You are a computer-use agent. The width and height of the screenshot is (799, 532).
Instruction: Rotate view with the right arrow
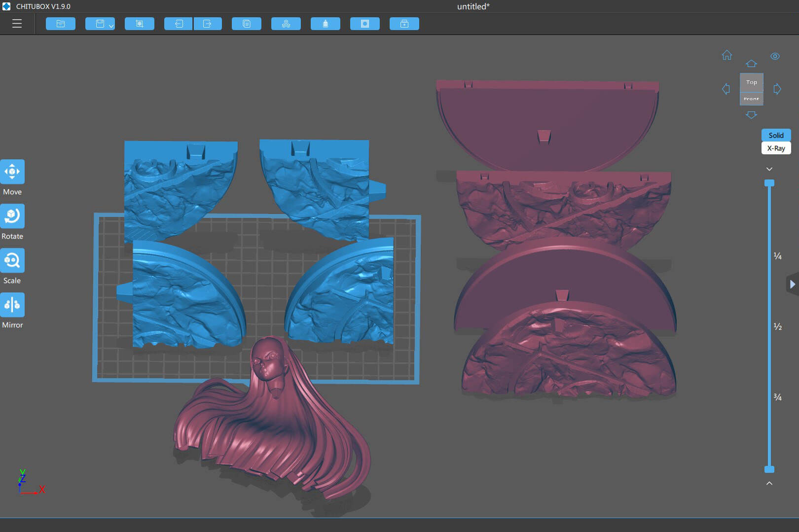pos(777,89)
